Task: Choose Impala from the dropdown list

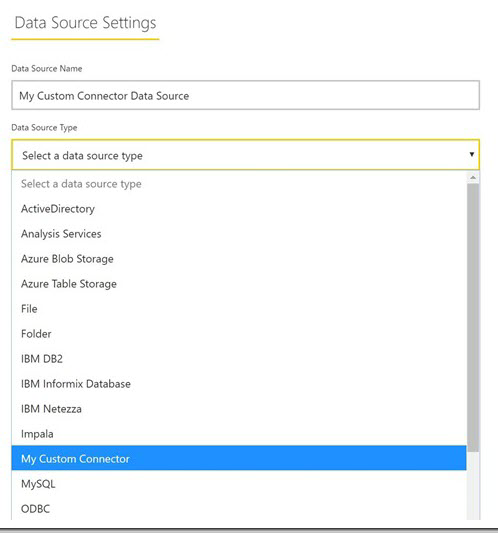Action: click(x=239, y=434)
